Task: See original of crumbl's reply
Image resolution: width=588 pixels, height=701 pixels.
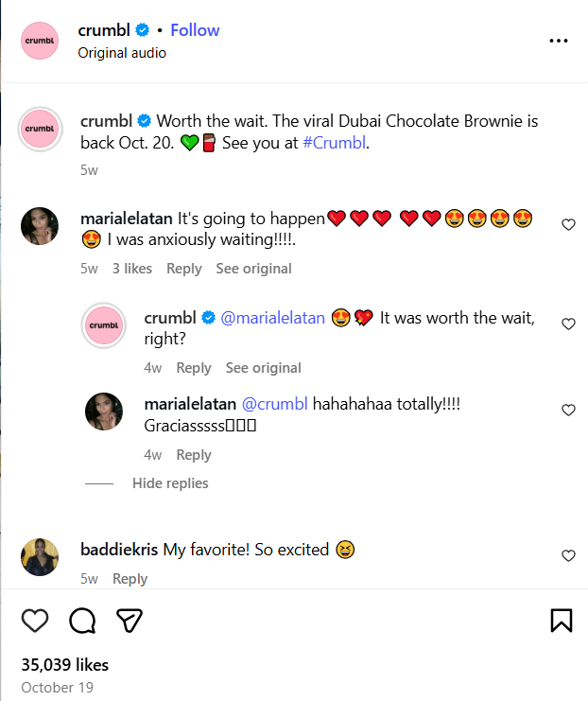Action: point(263,368)
